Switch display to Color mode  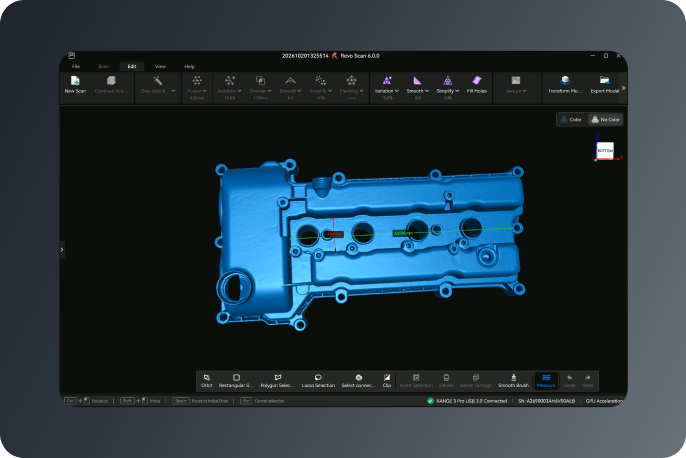click(x=571, y=119)
